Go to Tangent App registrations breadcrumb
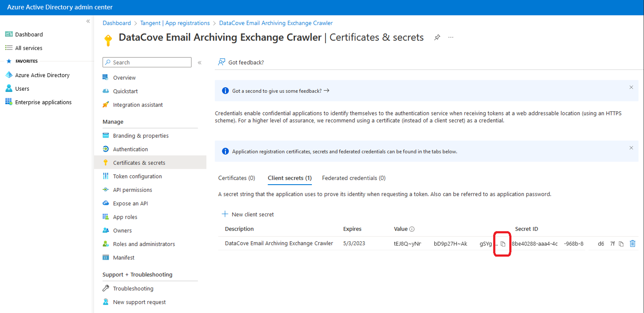This screenshot has width=644, height=313. point(175,23)
